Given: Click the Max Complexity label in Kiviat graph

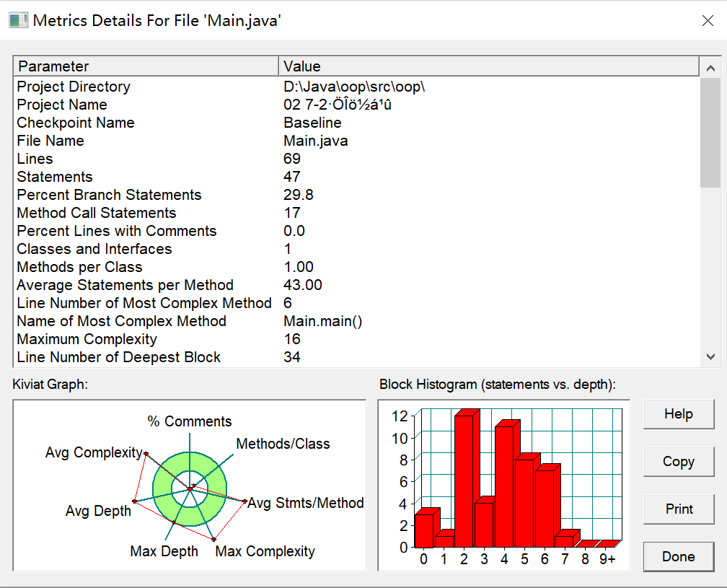Looking at the screenshot, I should [265, 551].
